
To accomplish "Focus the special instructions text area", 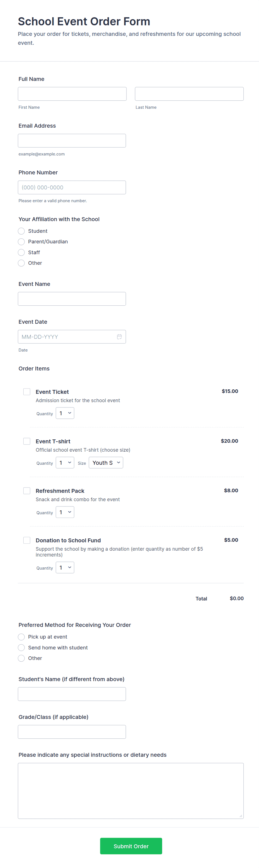I will pos(131,790).
